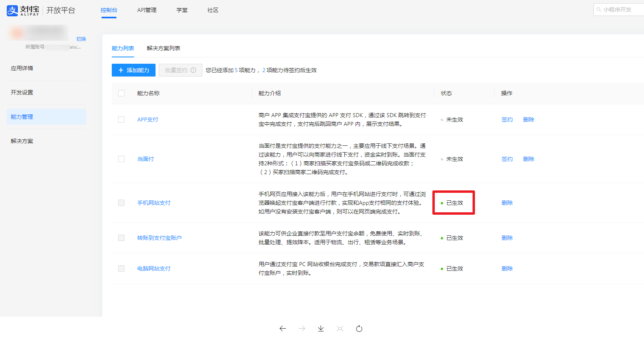This screenshot has height=337, width=644.
Task: Switch to the 解决方案列表 tab
Action: [x=163, y=48]
